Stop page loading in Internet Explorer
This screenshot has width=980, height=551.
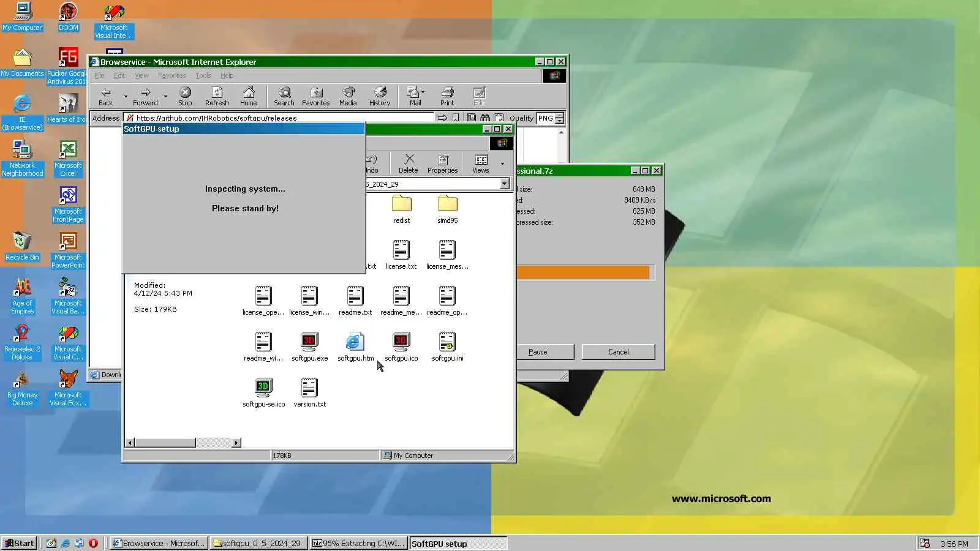pyautogui.click(x=185, y=96)
